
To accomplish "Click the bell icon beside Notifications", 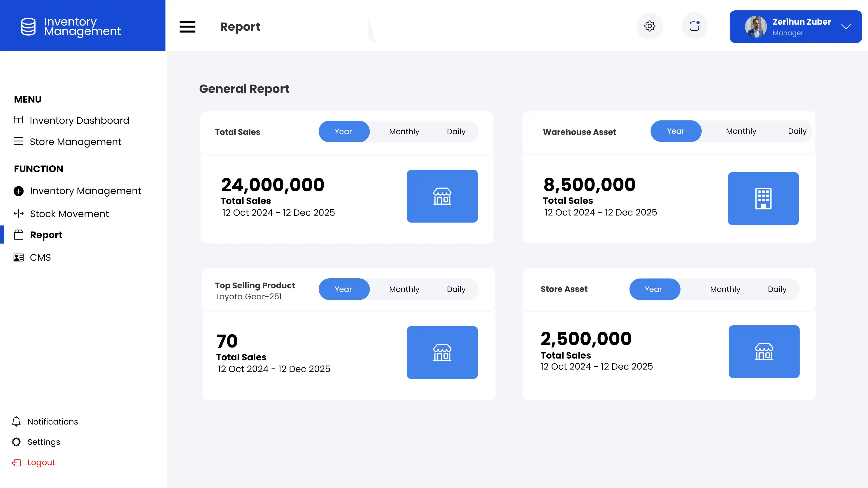I will [x=16, y=421].
